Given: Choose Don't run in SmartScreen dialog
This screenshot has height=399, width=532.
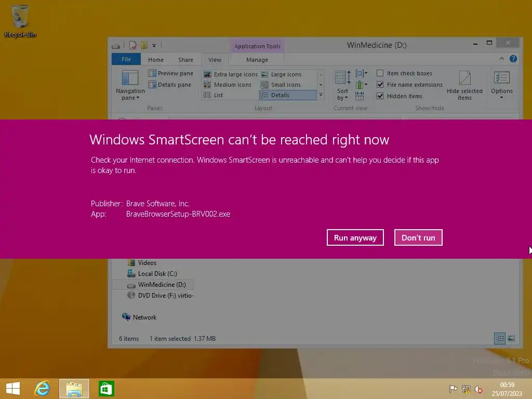Looking at the screenshot, I should [x=418, y=237].
